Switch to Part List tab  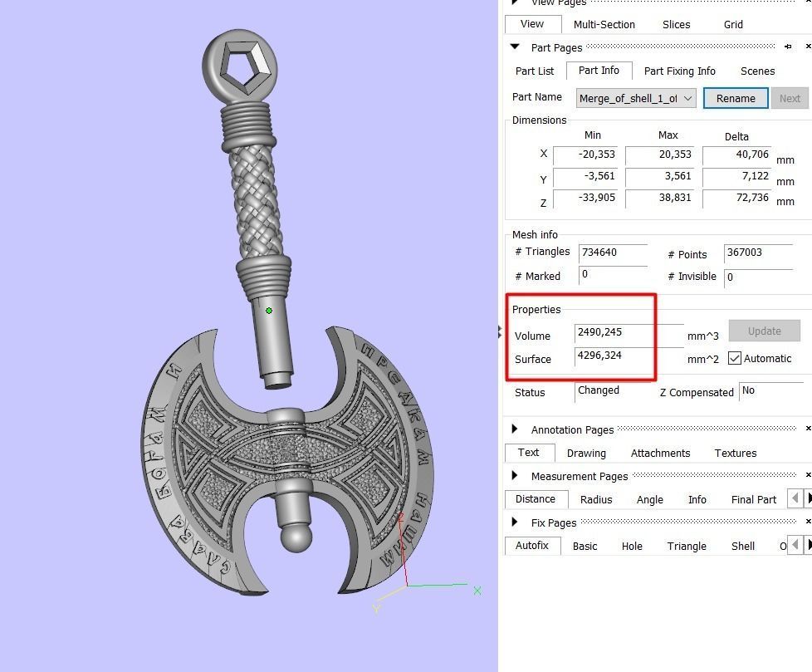[535, 71]
